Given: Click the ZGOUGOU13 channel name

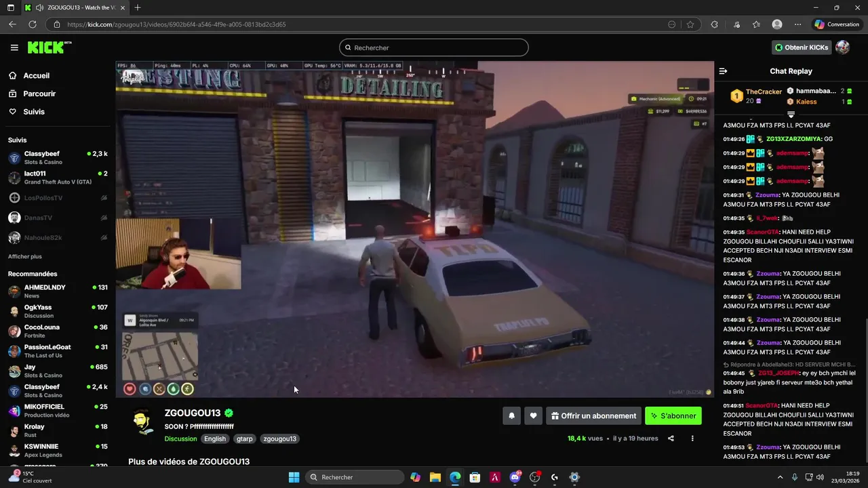Looking at the screenshot, I should point(193,413).
